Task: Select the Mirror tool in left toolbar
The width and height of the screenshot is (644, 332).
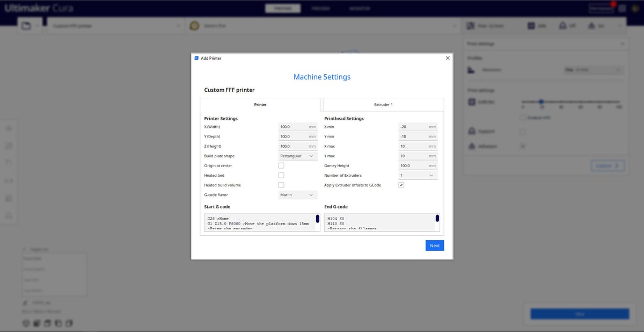Action: (x=9, y=181)
